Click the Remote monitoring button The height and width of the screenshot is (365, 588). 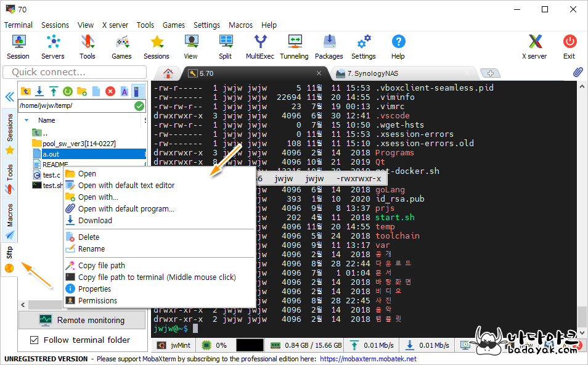point(82,320)
